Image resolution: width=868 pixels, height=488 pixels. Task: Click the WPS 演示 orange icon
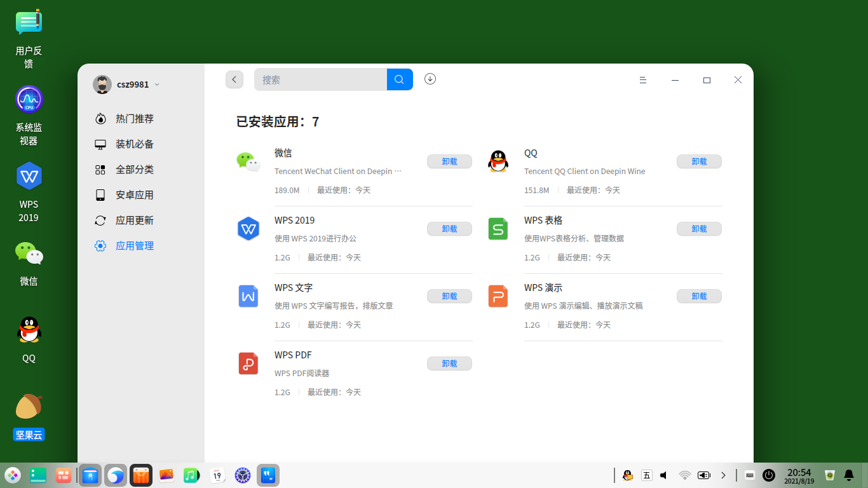click(498, 296)
